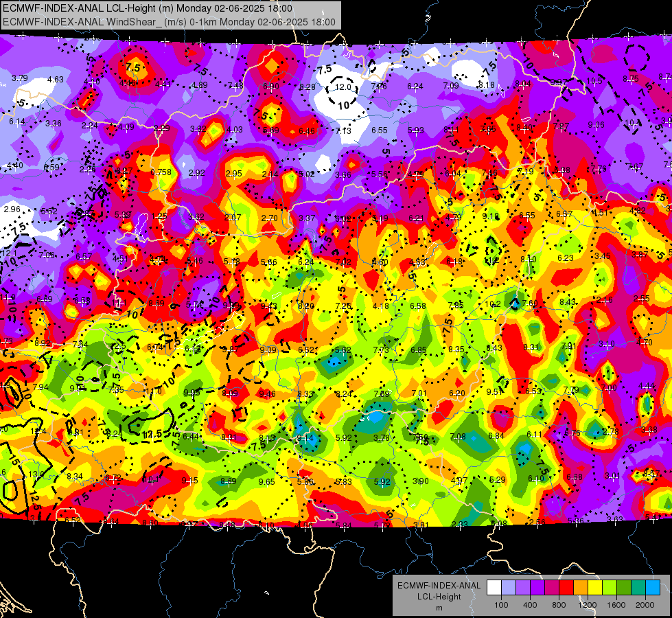
Task: Click the grid value 6.84
Action: point(496,436)
